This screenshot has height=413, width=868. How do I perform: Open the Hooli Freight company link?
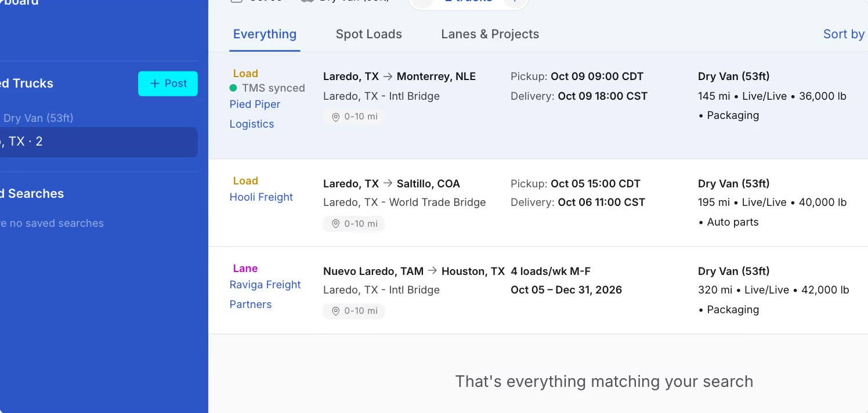click(x=261, y=197)
